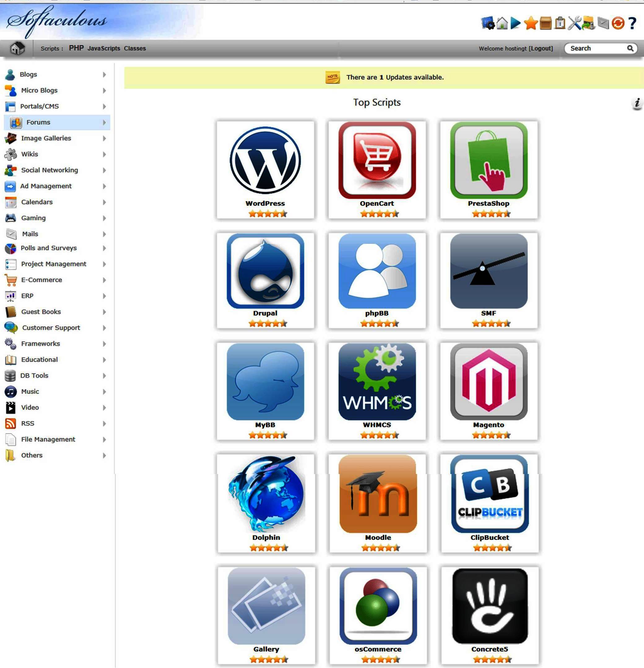Click the E-Commerce shopping cart icon
The image size is (644, 668).
pos(11,280)
